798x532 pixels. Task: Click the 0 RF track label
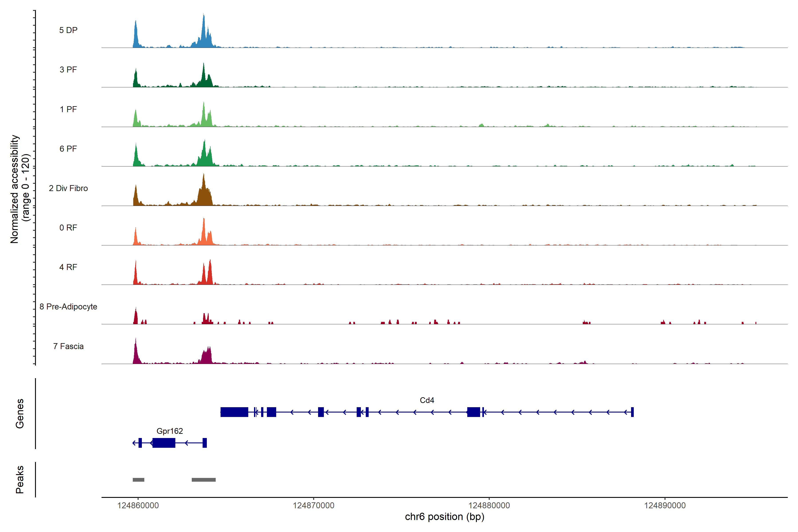click(68, 228)
